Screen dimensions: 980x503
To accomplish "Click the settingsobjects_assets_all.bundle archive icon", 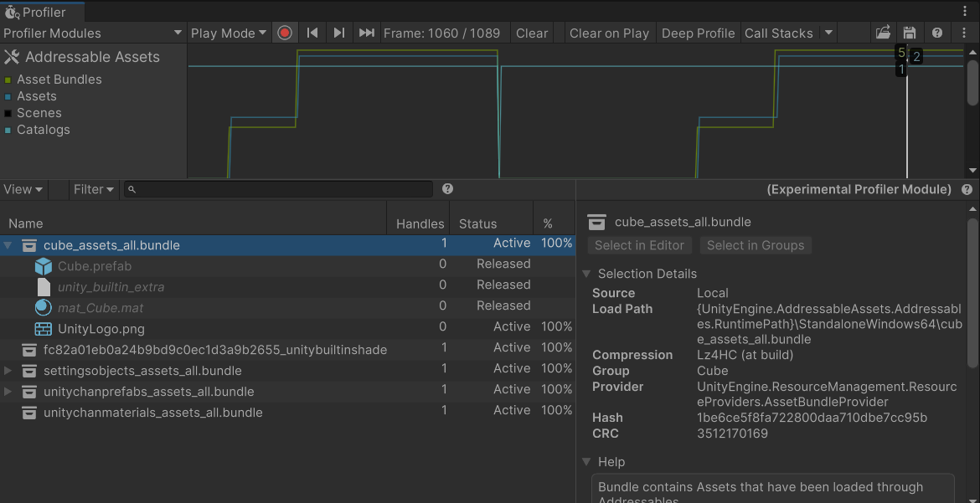I will click(x=28, y=371).
